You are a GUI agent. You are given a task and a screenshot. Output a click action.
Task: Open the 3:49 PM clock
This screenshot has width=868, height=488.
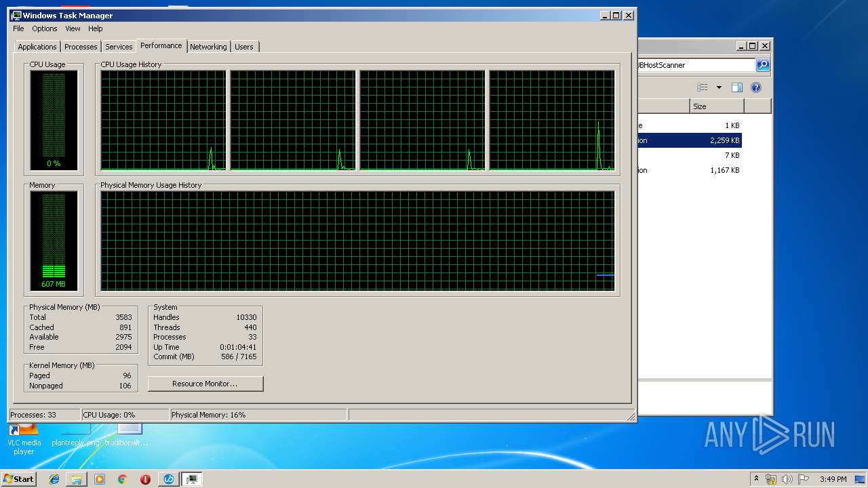833,479
